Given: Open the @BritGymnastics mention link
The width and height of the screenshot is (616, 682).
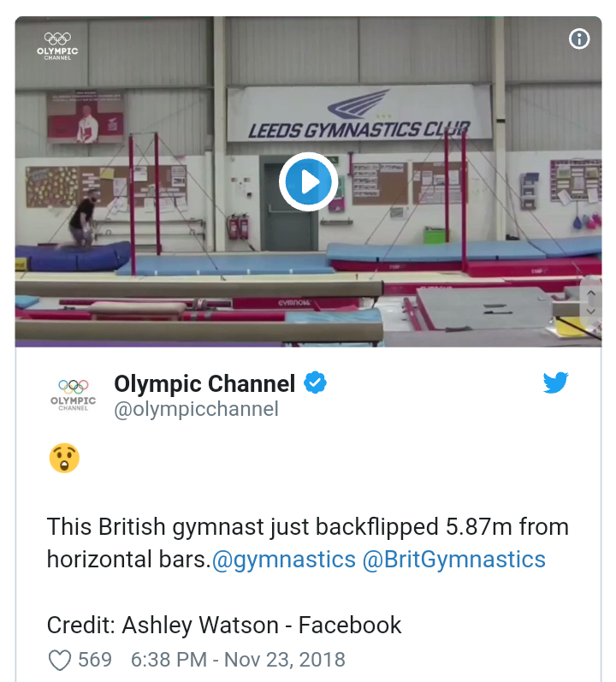Looking at the screenshot, I should pyautogui.click(x=453, y=560).
